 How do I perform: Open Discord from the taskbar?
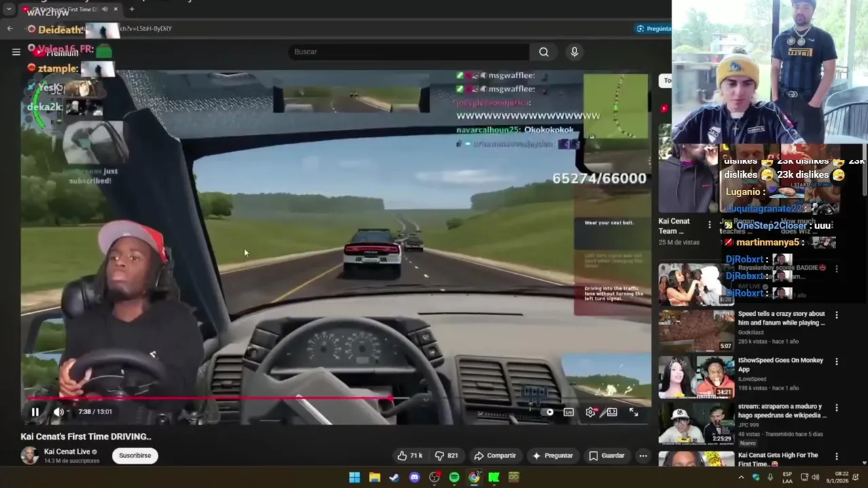click(x=414, y=477)
